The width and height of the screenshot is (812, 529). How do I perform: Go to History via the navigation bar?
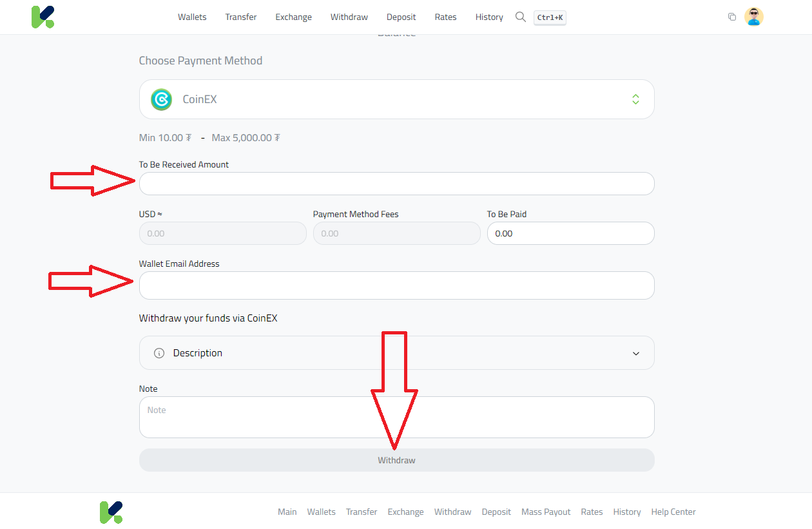click(x=488, y=17)
